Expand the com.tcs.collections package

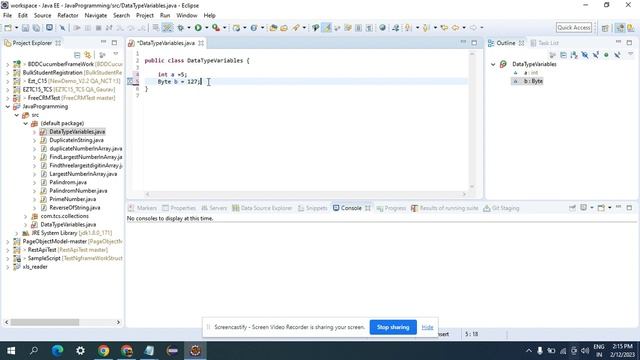pyautogui.click(x=26, y=216)
